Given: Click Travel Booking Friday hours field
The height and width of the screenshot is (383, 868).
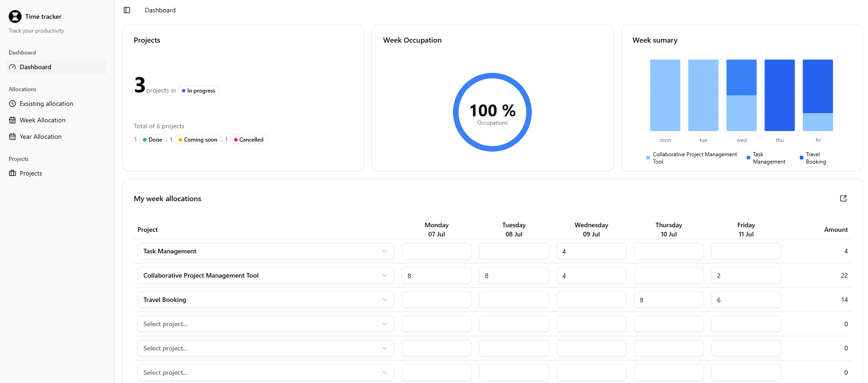Looking at the screenshot, I should (x=746, y=300).
